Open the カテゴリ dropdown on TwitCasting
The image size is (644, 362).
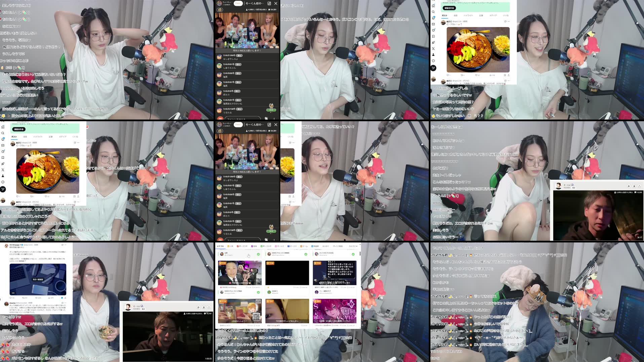point(353,246)
